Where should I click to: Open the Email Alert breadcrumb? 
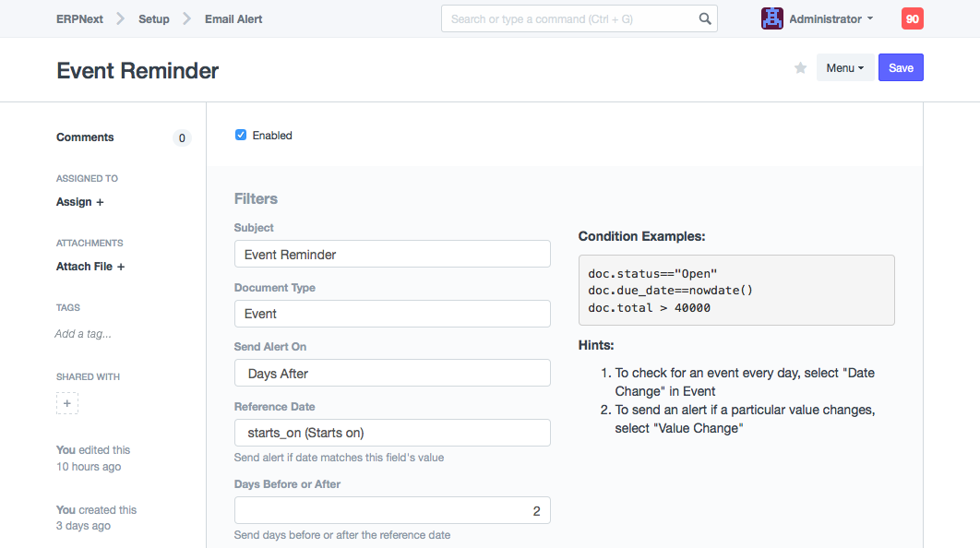click(x=233, y=18)
